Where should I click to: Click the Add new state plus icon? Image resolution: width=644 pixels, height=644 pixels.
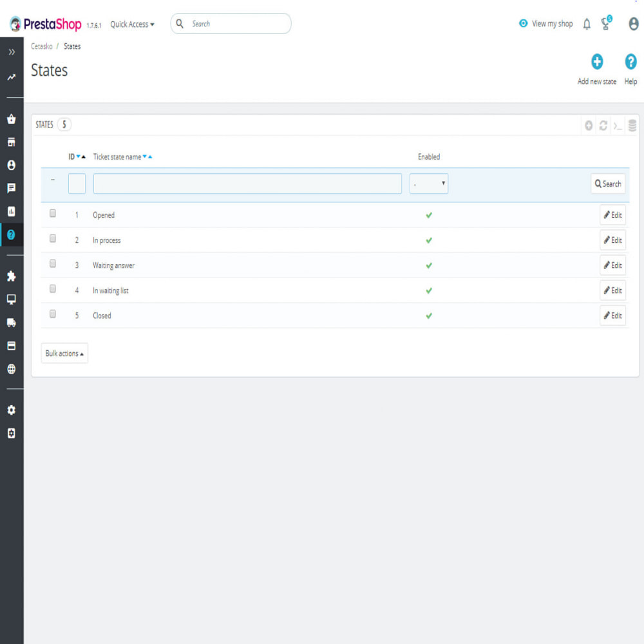(x=597, y=62)
